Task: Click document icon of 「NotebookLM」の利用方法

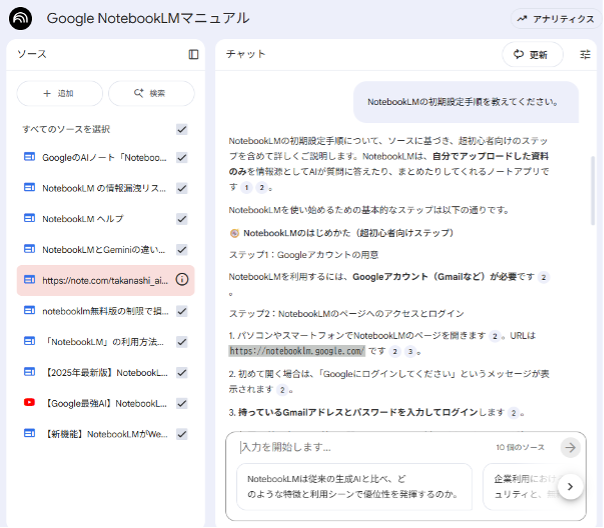Action: point(29,341)
